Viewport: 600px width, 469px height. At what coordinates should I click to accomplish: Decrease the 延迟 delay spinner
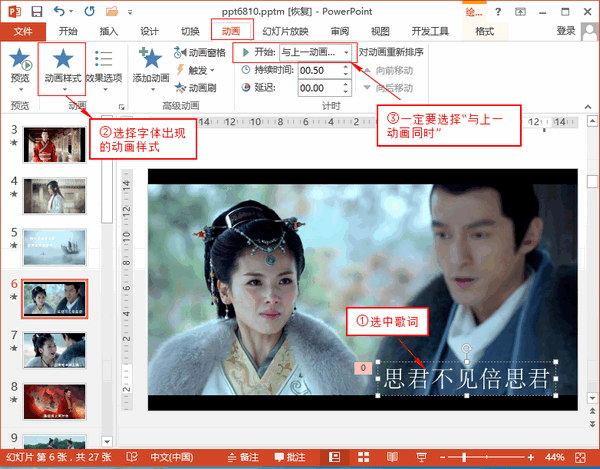click(x=346, y=92)
